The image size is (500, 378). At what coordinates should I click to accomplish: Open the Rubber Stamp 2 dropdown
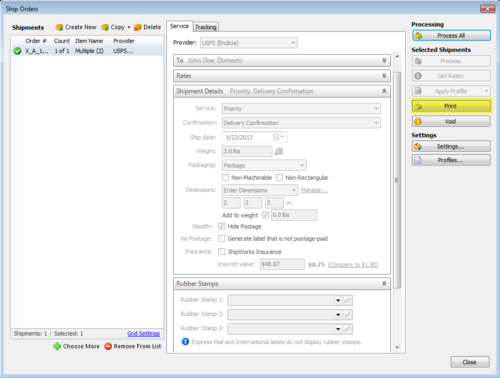(338, 314)
